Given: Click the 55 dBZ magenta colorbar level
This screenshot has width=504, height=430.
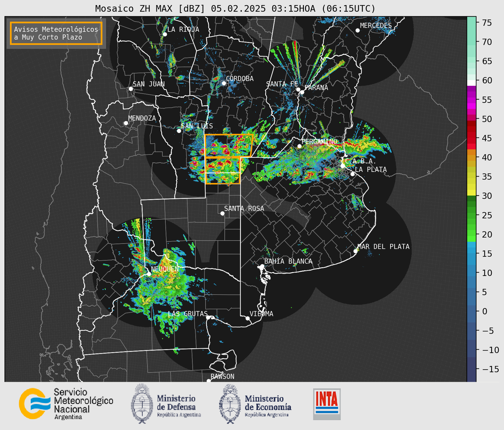Looking at the screenshot, I should click(471, 100).
